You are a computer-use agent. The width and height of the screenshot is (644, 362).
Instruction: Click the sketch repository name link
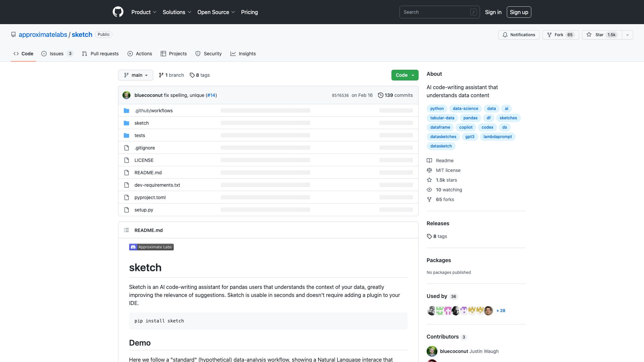click(82, 35)
